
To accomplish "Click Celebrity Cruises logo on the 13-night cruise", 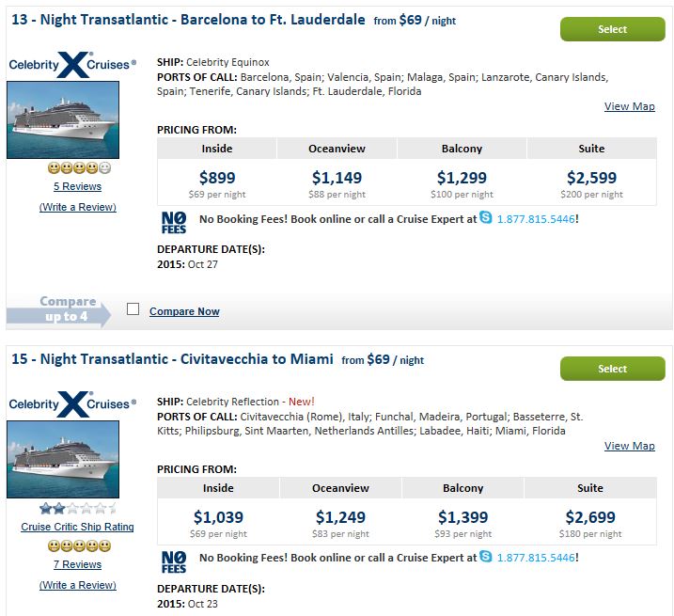I will (72, 65).
